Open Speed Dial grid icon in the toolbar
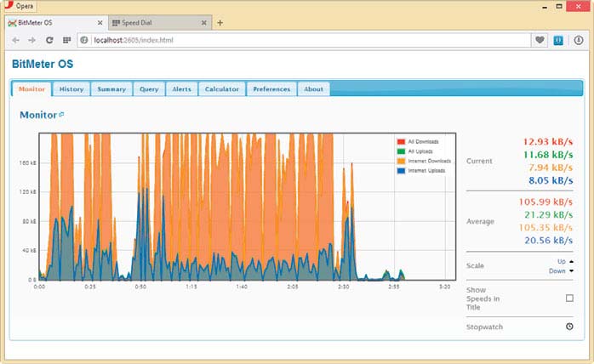This screenshot has height=364, width=594. (66, 40)
